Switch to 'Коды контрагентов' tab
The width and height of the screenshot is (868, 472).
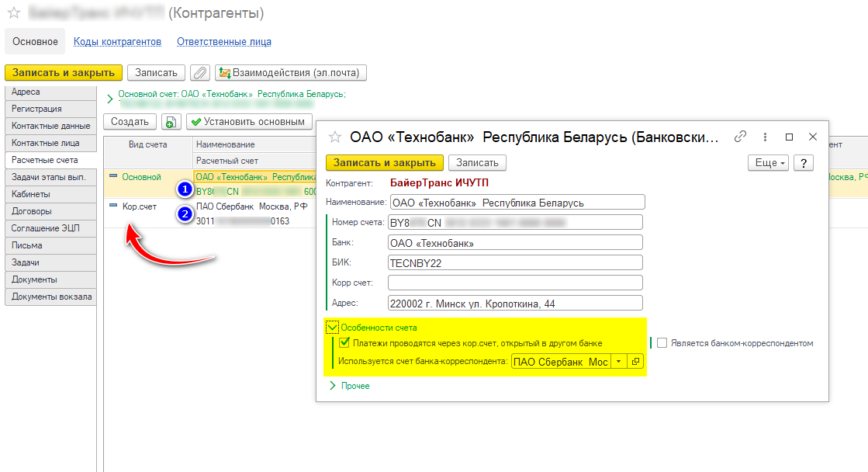point(117,42)
